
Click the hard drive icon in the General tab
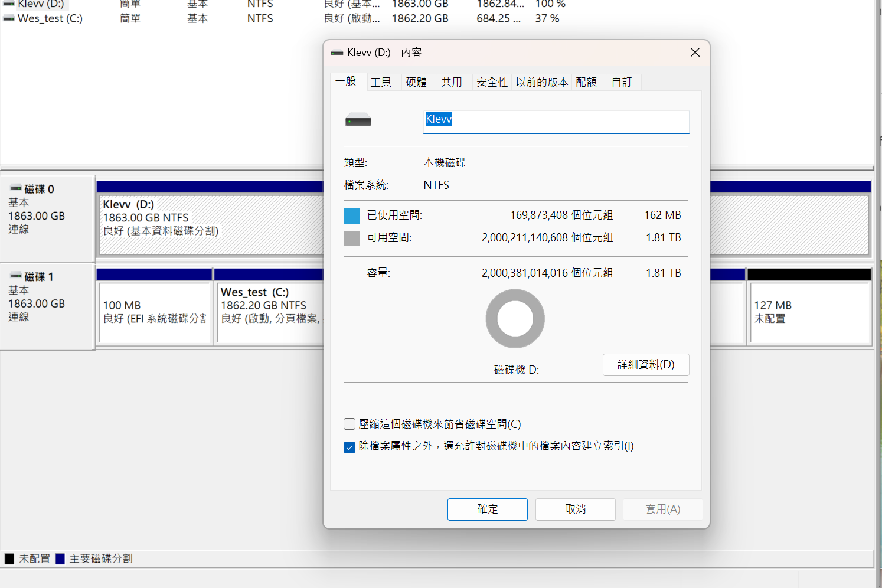click(x=358, y=119)
